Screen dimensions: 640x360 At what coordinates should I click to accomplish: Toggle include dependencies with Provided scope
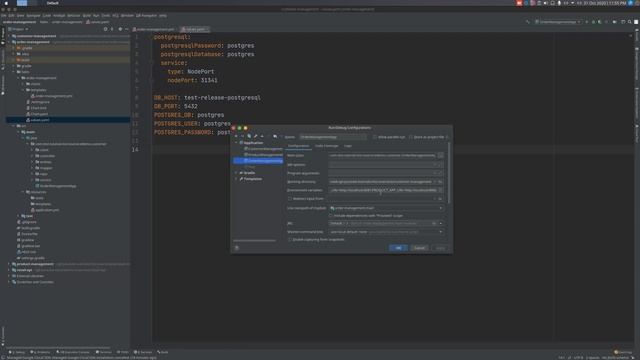point(331,216)
